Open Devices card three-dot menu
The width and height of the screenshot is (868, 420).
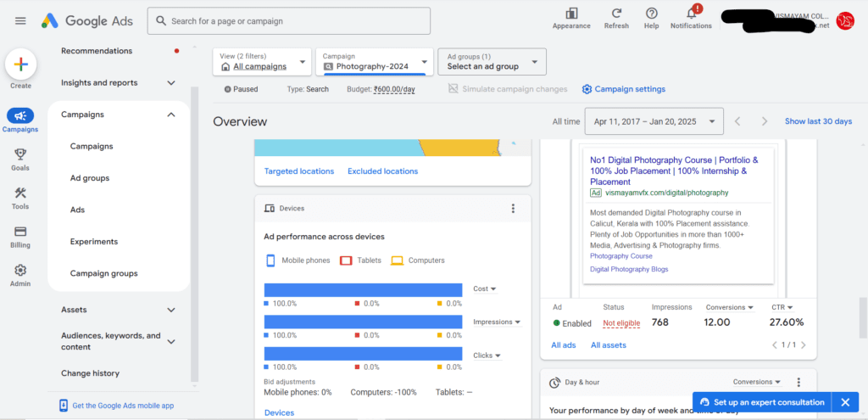pos(513,209)
